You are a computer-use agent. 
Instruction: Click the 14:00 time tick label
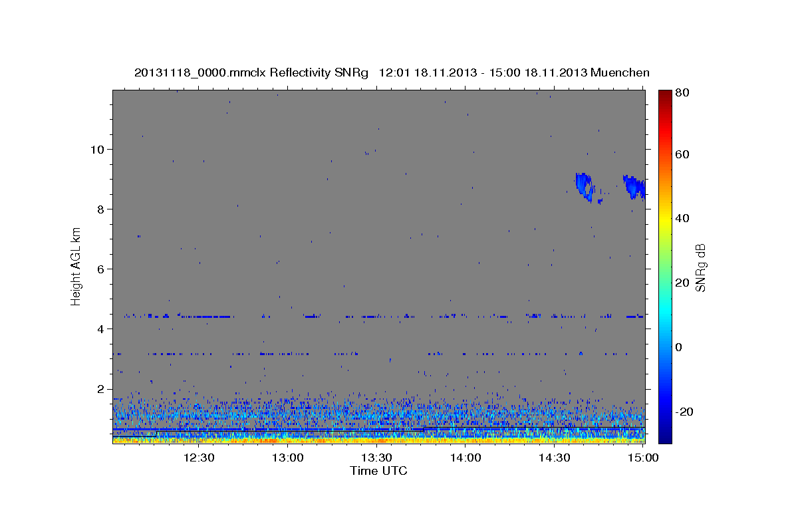pos(466,458)
